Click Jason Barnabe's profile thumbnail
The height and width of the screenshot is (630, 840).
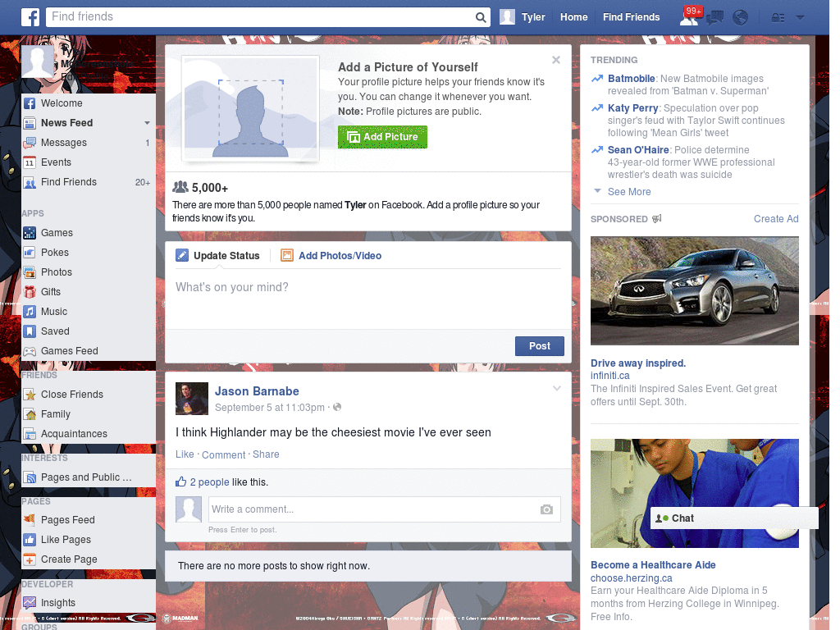click(x=192, y=399)
